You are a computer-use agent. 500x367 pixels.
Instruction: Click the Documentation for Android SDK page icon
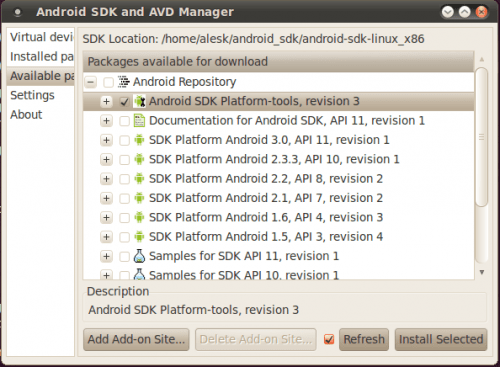click(139, 120)
